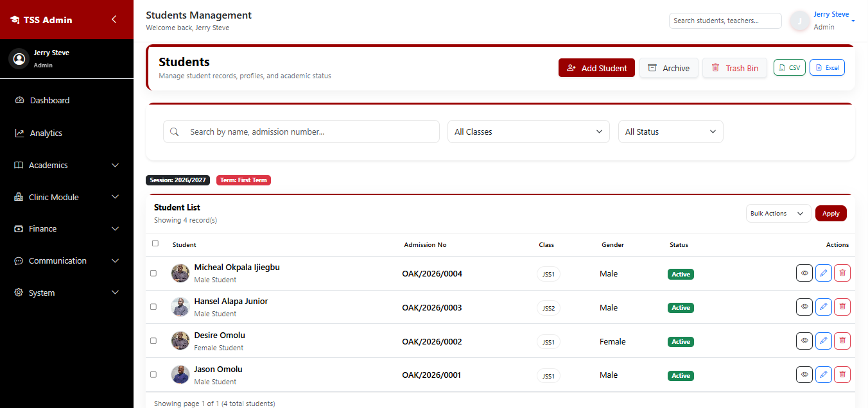Open the Archive button

(x=669, y=68)
